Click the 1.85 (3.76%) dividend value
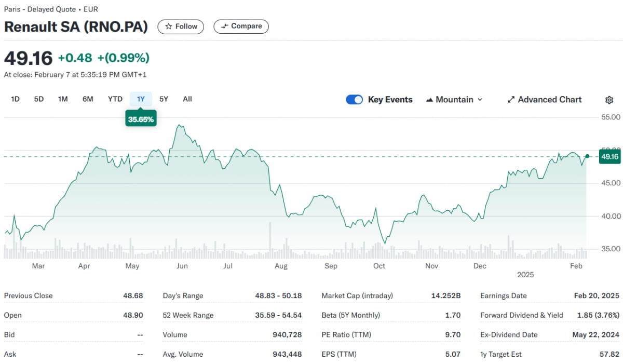This screenshot has width=623, height=364. (598, 315)
